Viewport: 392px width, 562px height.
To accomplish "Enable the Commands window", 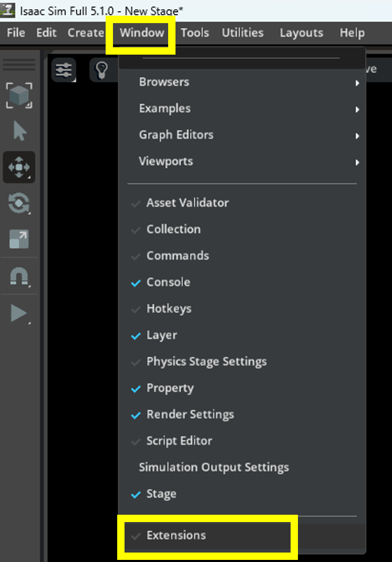I will tap(242, 256).
